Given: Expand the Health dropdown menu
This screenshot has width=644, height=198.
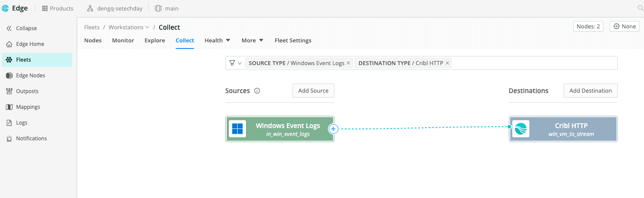Looking at the screenshot, I should point(217,41).
